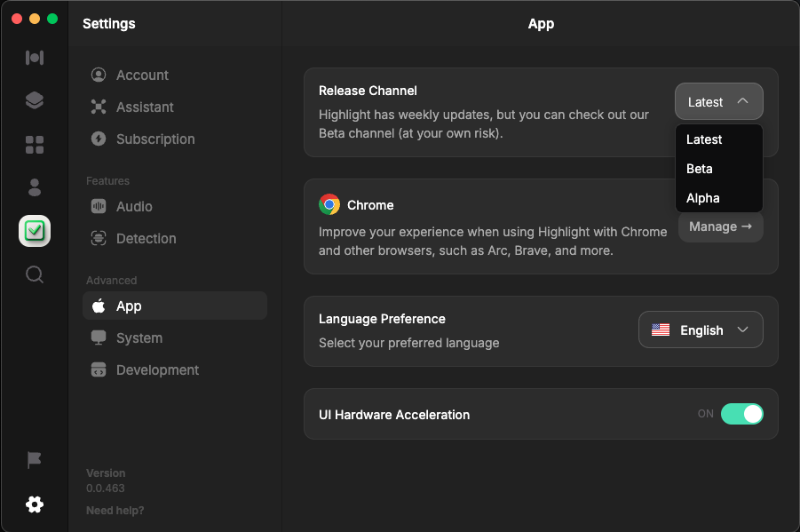
Task: Choose Beta from release channel list
Action: (700, 169)
